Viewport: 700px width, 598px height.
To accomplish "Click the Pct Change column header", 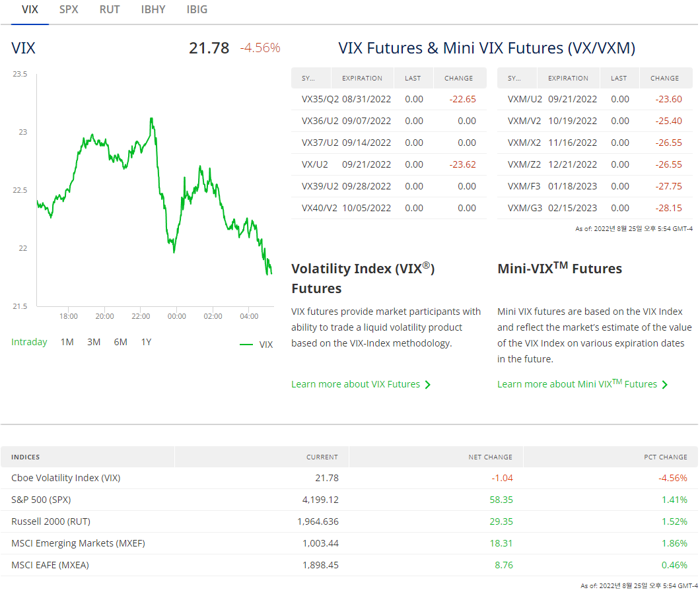I will (611, 457).
